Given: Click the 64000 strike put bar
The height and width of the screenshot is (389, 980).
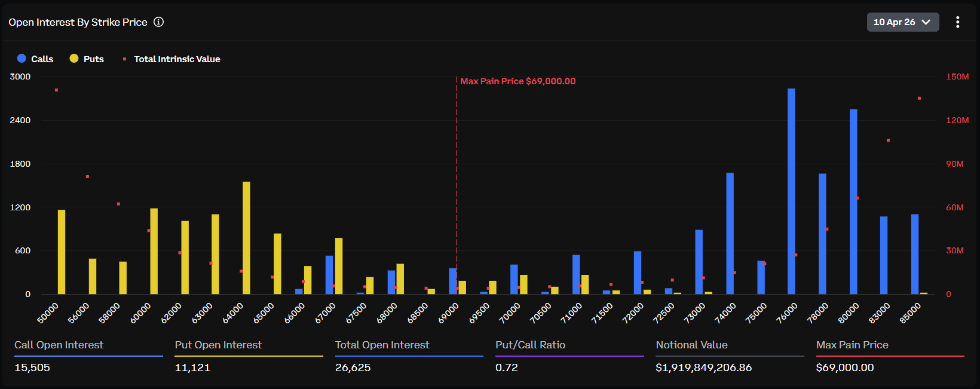Looking at the screenshot, I should [246, 238].
